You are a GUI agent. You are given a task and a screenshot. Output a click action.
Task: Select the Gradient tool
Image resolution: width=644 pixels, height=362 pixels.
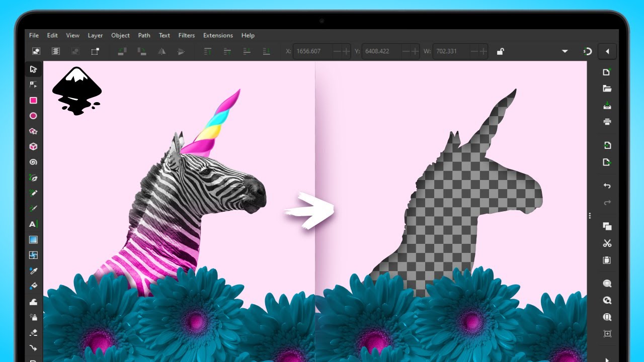tap(33, 240)
